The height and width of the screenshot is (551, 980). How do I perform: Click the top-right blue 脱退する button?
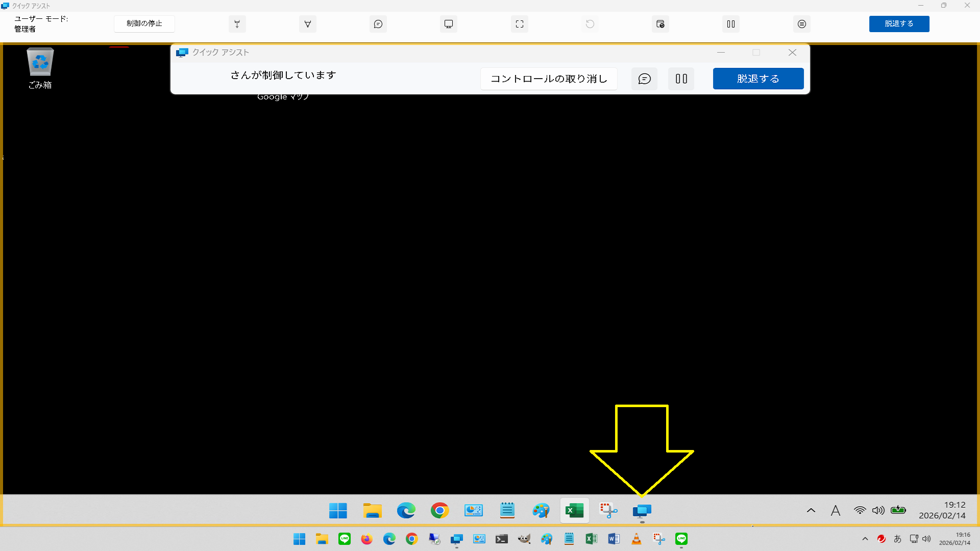pyautogui.click(x=899, y=23)
